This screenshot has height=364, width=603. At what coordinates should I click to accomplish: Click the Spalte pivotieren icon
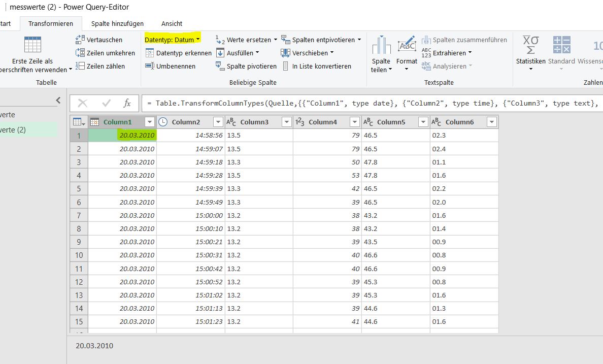[220, 66]
